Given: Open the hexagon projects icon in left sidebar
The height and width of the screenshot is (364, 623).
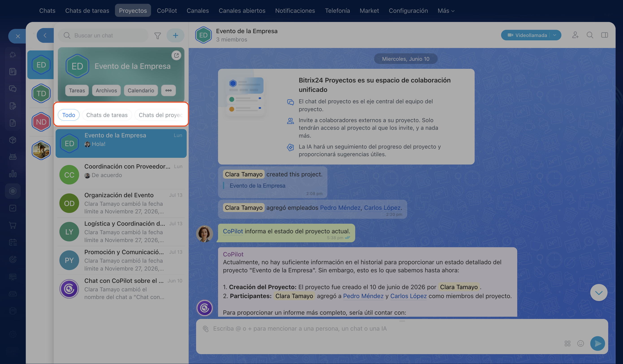Looking at the screenshot, I should [x=13, y=191].
